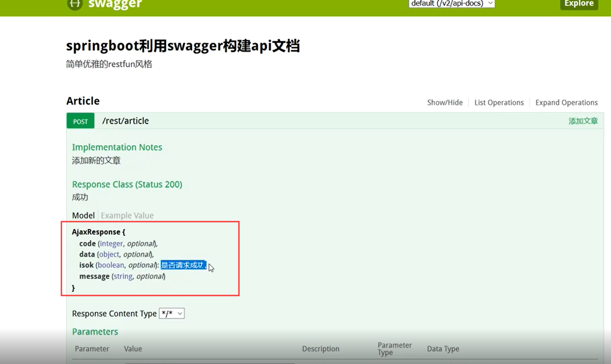Image resolution: width=611 pixels, height=364 pixels.
Task: Click the AjaxResponse model name
Action: click(96, 232)
